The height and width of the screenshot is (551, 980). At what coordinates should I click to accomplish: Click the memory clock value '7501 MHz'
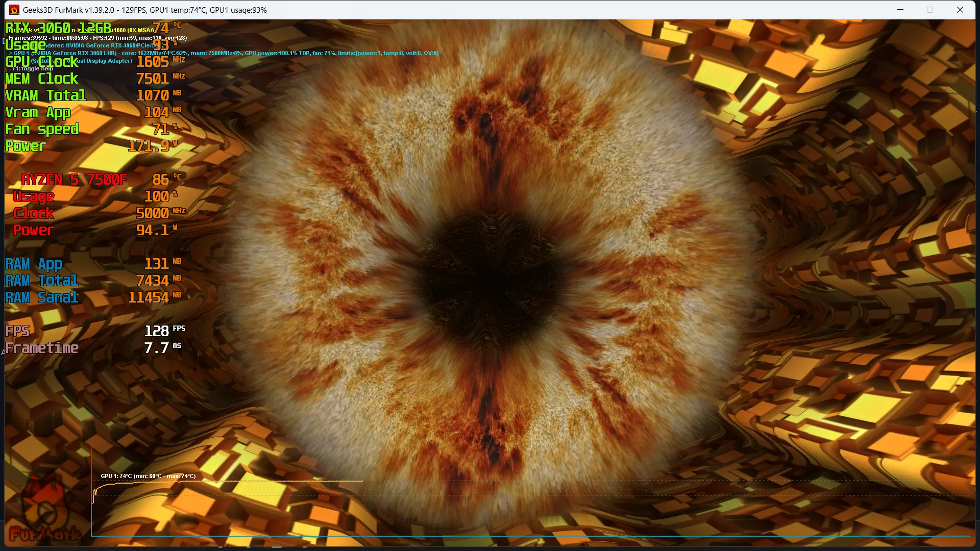(160, 79)
